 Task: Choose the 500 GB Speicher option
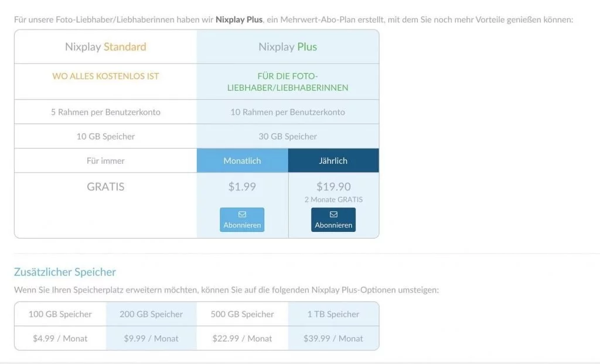[x=242, y=314]
